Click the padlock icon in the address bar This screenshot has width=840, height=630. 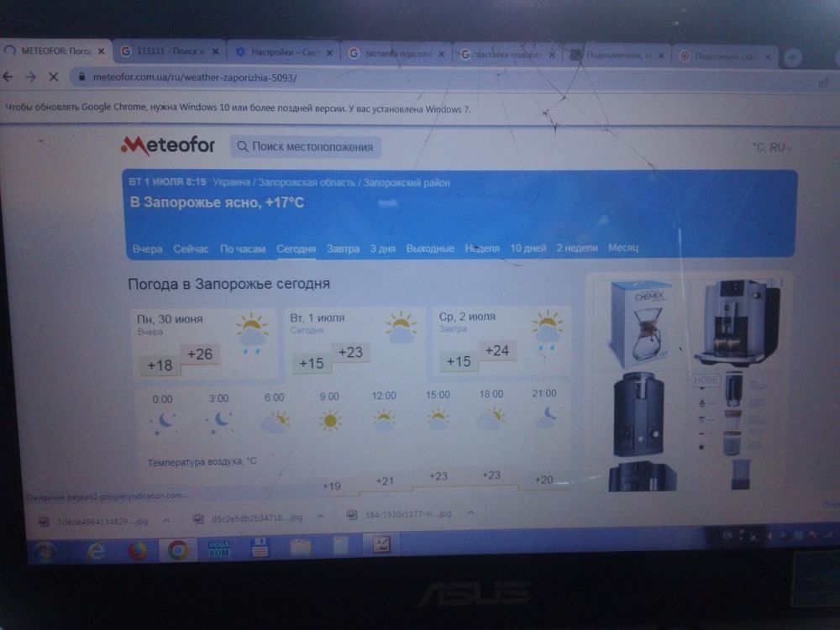[x=81, y=77]
